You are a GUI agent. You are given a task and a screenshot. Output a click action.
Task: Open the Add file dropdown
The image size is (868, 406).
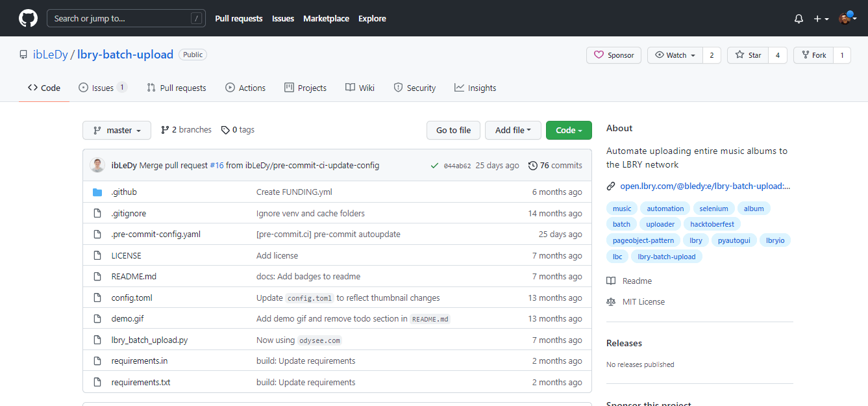pyautogui.click(x=513, y=131)
